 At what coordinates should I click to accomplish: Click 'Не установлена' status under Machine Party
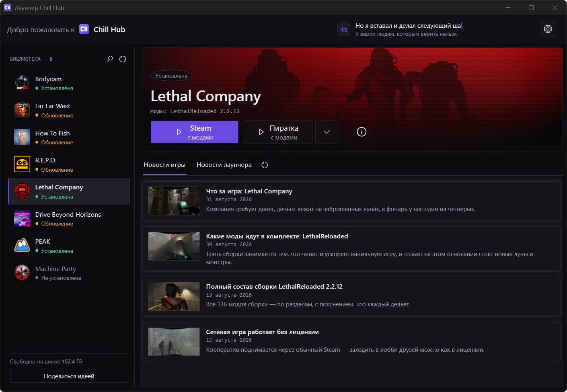coord(61,278)
